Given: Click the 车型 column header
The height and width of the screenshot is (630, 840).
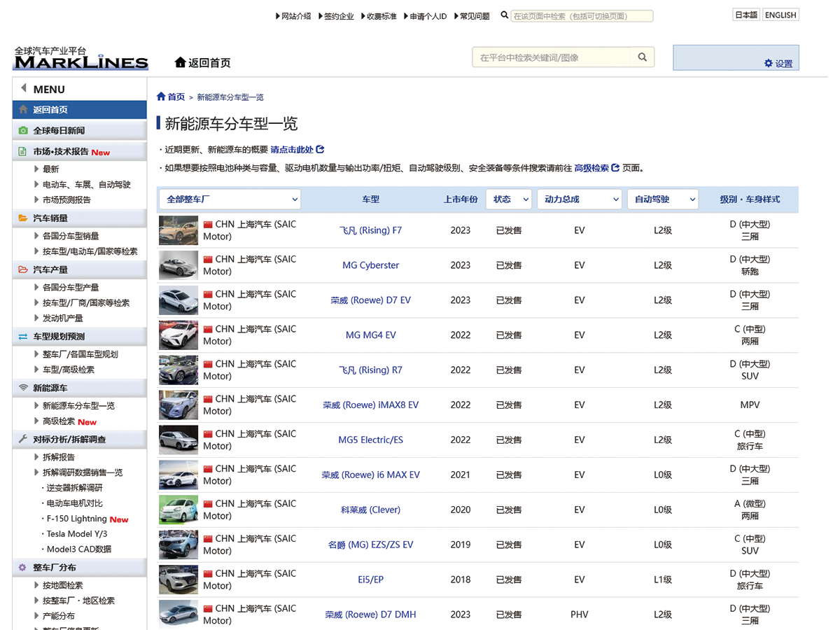Looking at the screenshot, I should click(x=371, y=199).
